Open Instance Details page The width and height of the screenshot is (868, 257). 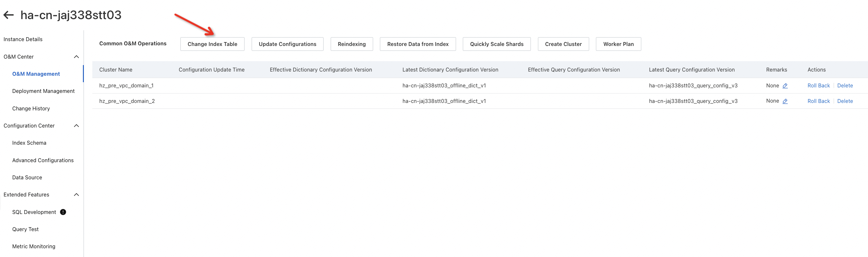click(23, 39)
